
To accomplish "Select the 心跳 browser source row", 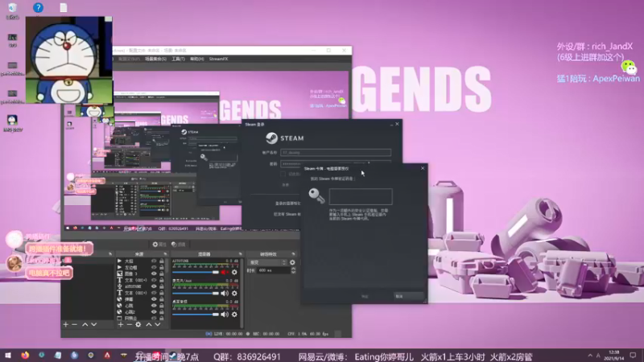I will (138, 306).
